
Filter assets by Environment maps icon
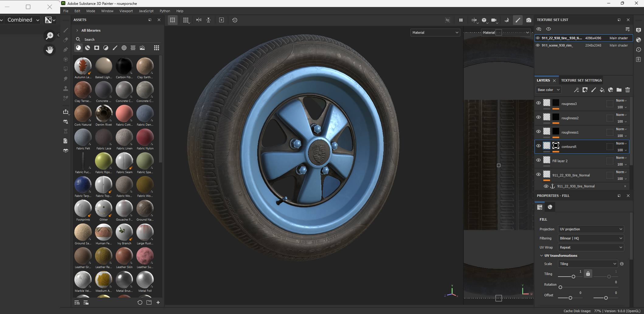tap(142, 48)
